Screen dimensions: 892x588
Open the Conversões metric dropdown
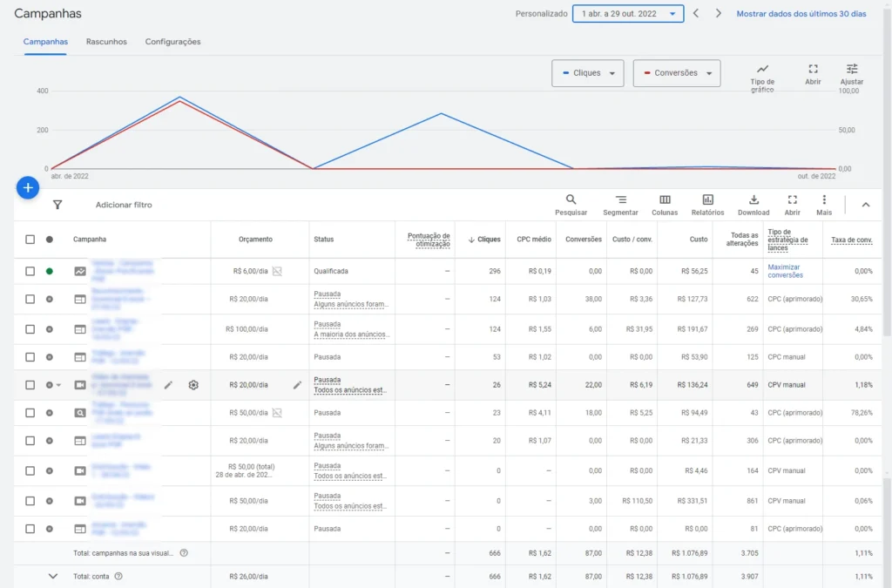pyautogui.click(x=677, y=73)
